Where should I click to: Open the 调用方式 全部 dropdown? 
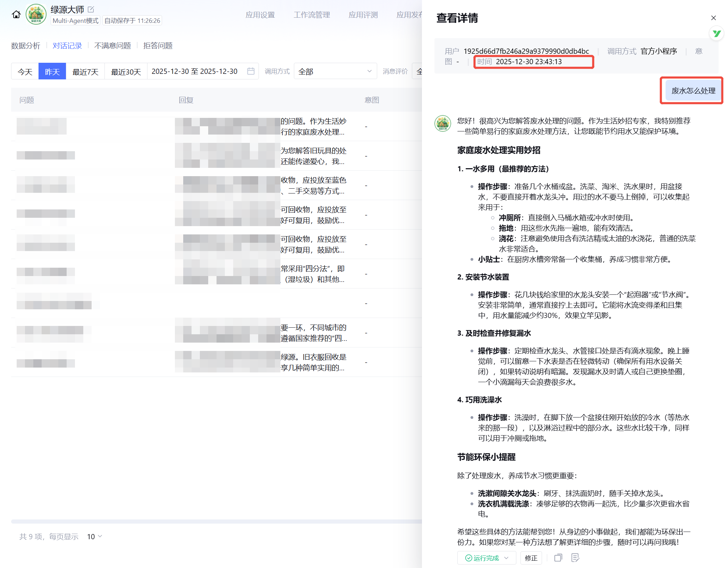tap(335, 71)
